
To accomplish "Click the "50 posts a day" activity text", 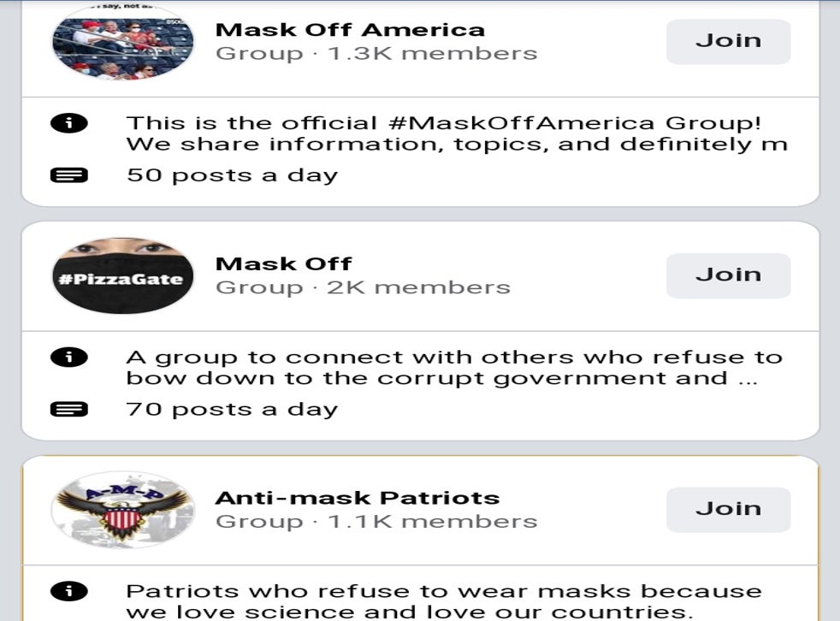I will coord(232,175).
